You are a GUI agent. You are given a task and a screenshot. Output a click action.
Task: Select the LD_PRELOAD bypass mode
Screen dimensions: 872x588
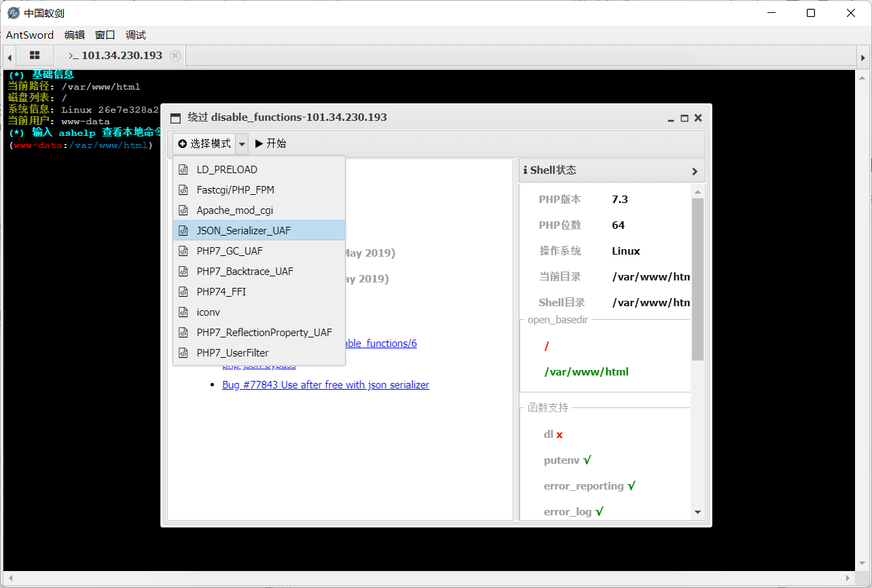(x=259, y=170)
